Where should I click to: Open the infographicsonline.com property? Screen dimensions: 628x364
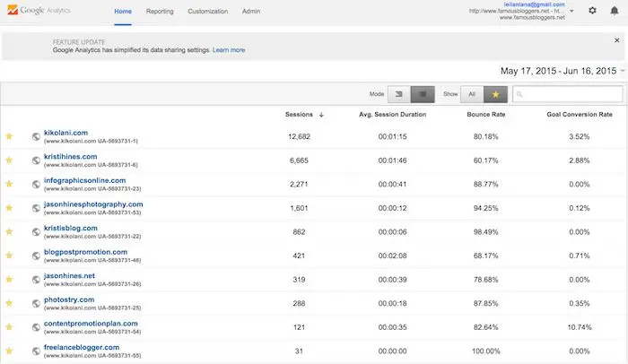click(84, 180)
